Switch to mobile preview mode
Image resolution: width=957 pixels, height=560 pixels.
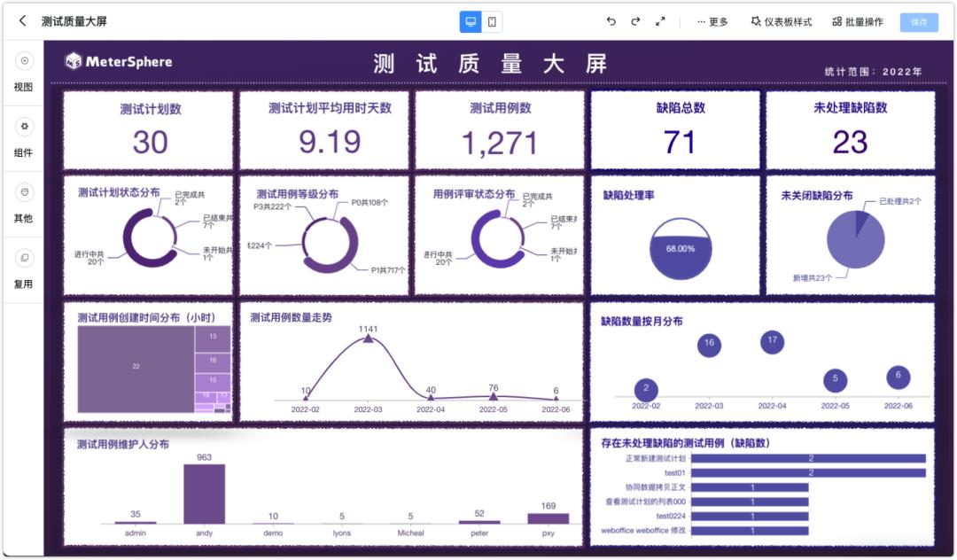click(493, 19)
